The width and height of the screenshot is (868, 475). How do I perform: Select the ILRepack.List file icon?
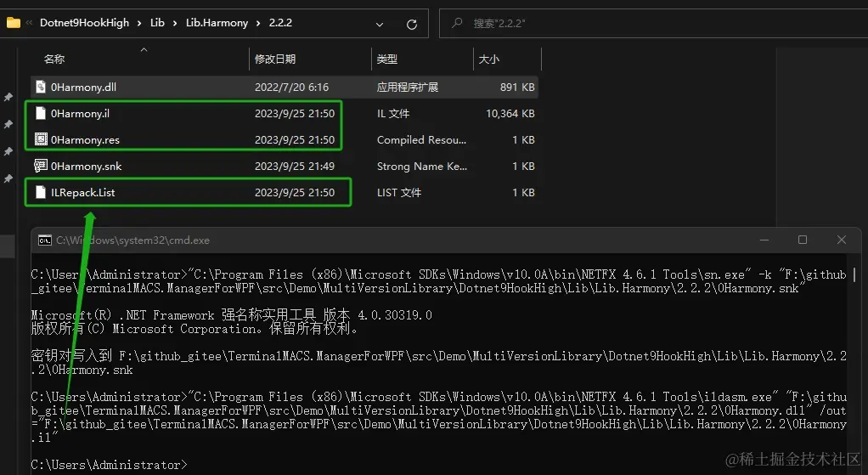[41, 192]
